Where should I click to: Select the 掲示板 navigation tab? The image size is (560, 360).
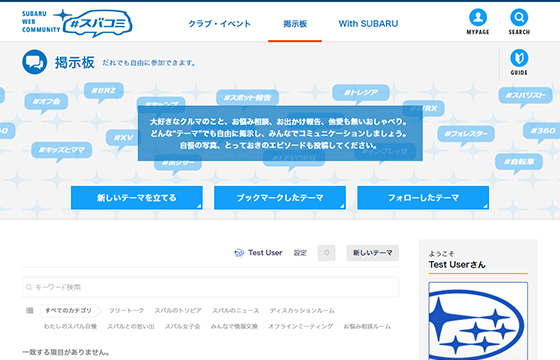(295, 24)
